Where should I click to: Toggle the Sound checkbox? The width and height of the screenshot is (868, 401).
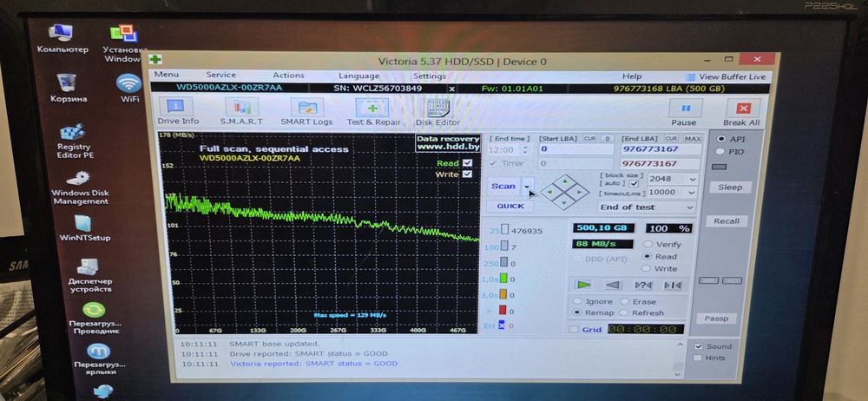point(698,346)
